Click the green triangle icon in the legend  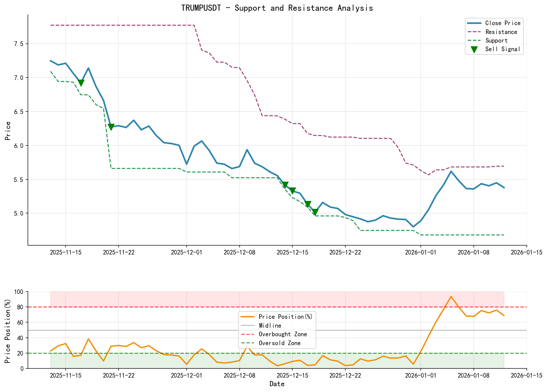click(475, 49)
